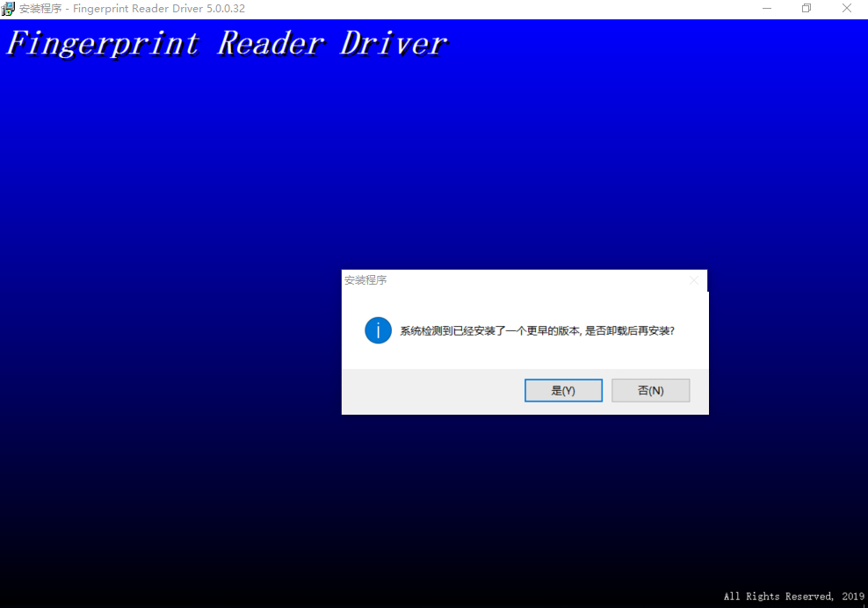
Task: Click the dialog title 安装程序
Action: click(365, 280)
